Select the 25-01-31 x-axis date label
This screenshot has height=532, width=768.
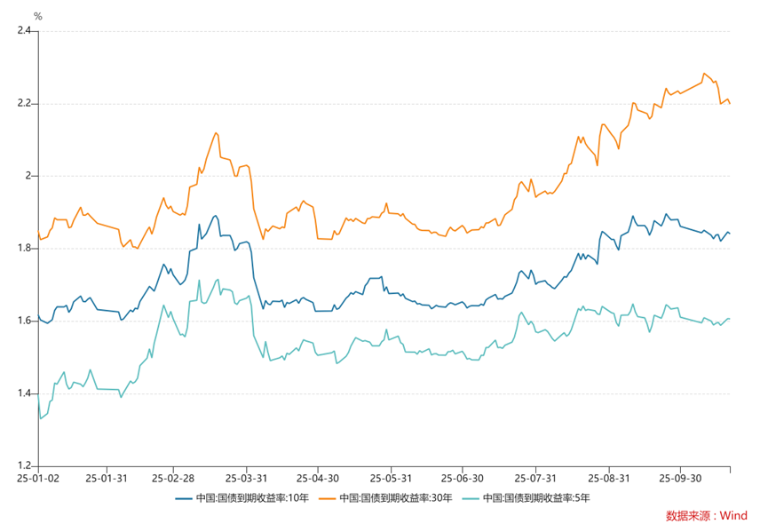107,476
